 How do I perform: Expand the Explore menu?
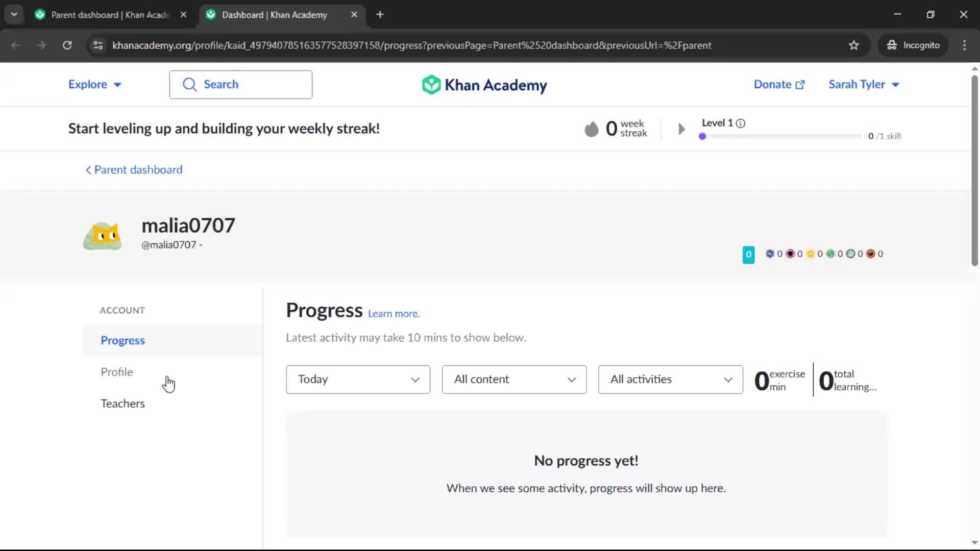coord(95,85)
